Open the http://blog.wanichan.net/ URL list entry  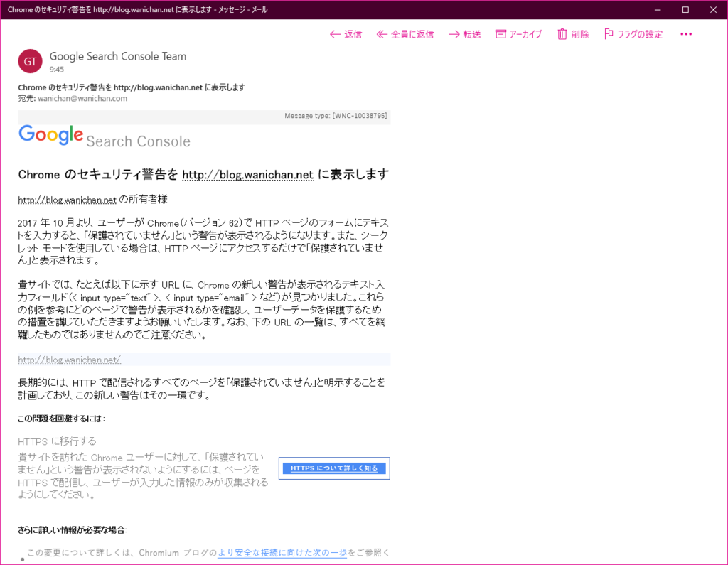pos(69,360)
